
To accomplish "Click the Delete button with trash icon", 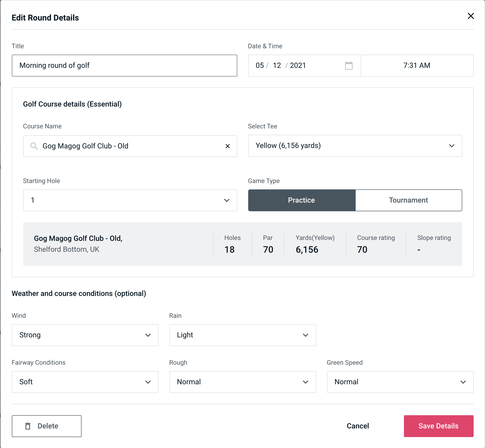I will tap(47, 426).
